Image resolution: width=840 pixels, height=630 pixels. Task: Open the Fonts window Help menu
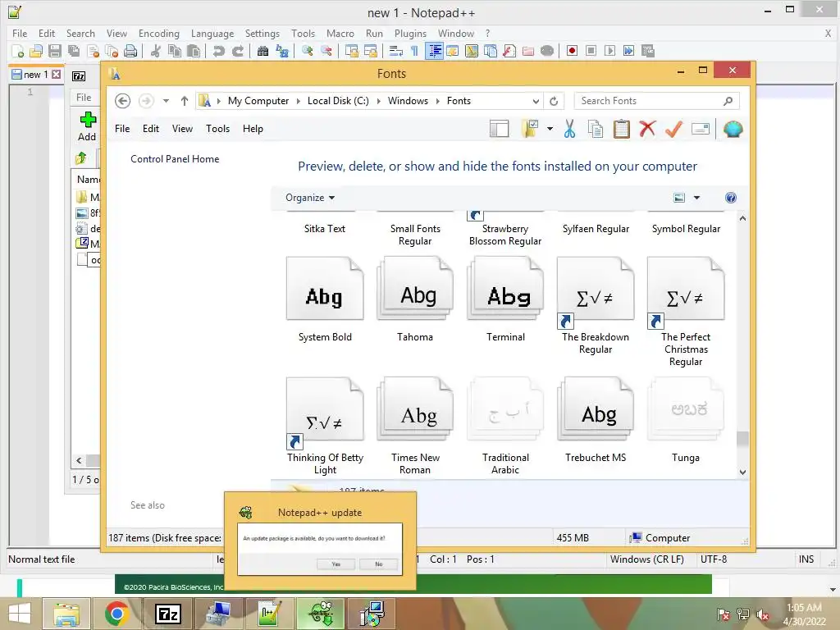(x=253, y=129)
